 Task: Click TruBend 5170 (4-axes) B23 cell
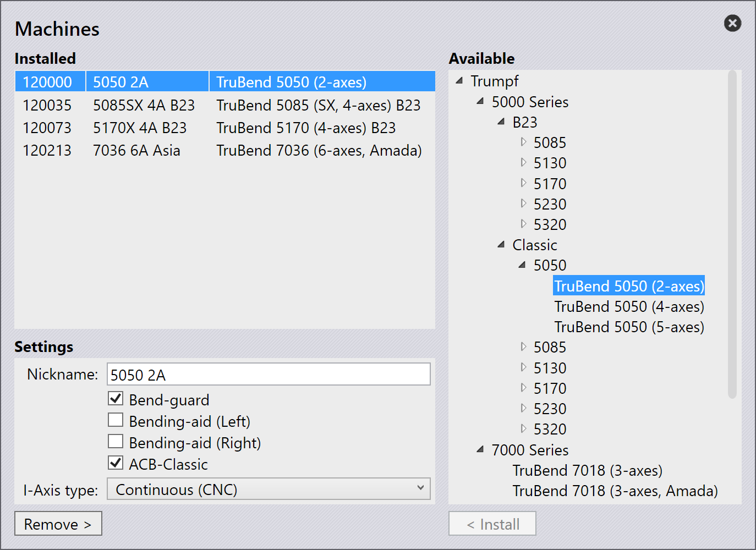pos(306,128)
